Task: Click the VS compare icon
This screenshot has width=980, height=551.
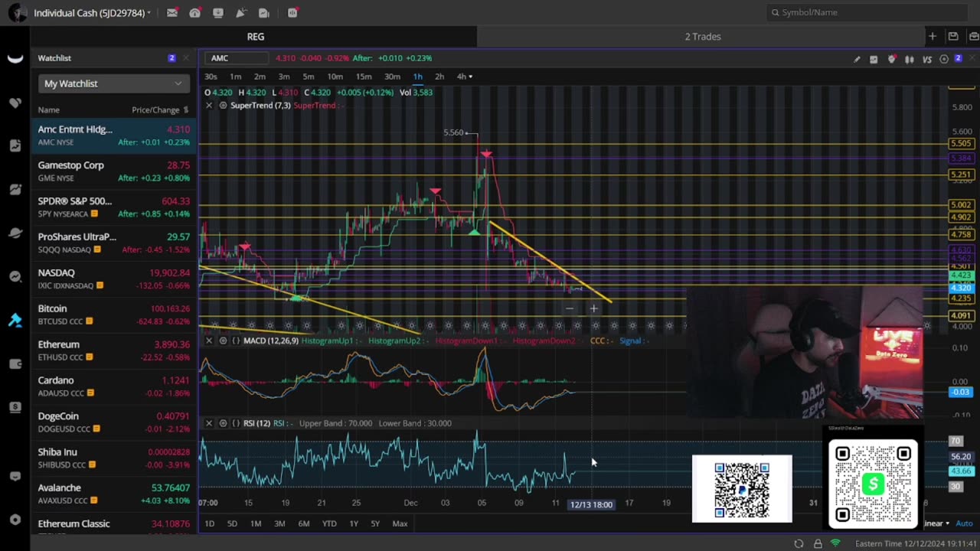Action: [927, 59]
